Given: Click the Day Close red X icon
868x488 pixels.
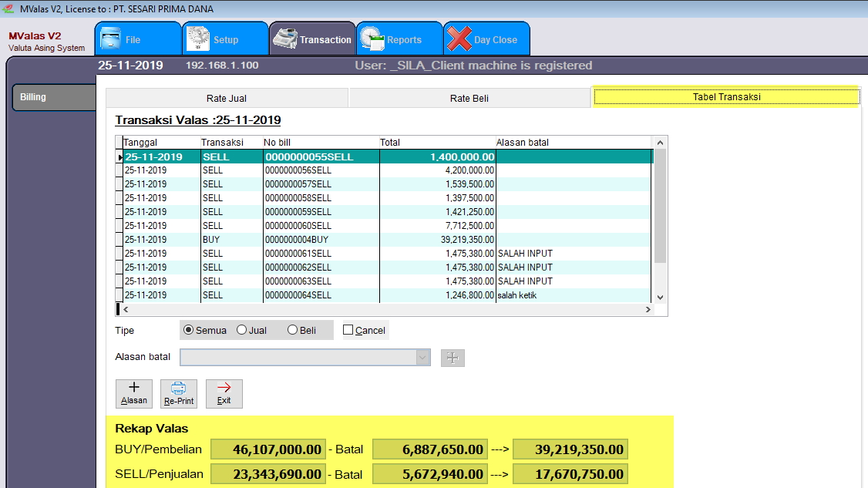Looking at the screenshot, I should [x=459, y=39].
